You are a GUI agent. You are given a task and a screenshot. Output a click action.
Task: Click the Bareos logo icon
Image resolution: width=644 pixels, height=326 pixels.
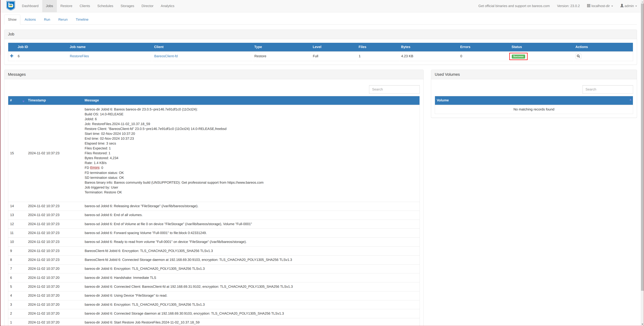pyautogui.click(x=11, y=6)
